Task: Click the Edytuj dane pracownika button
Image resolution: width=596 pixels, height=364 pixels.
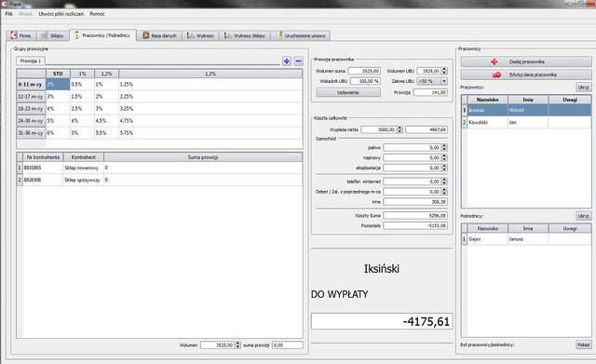Action: (526, 74)
